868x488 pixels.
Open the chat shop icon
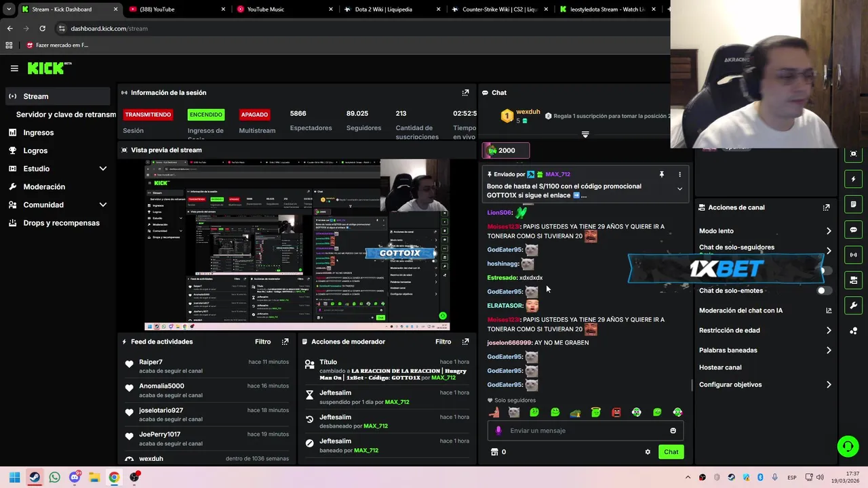(494, 452)
